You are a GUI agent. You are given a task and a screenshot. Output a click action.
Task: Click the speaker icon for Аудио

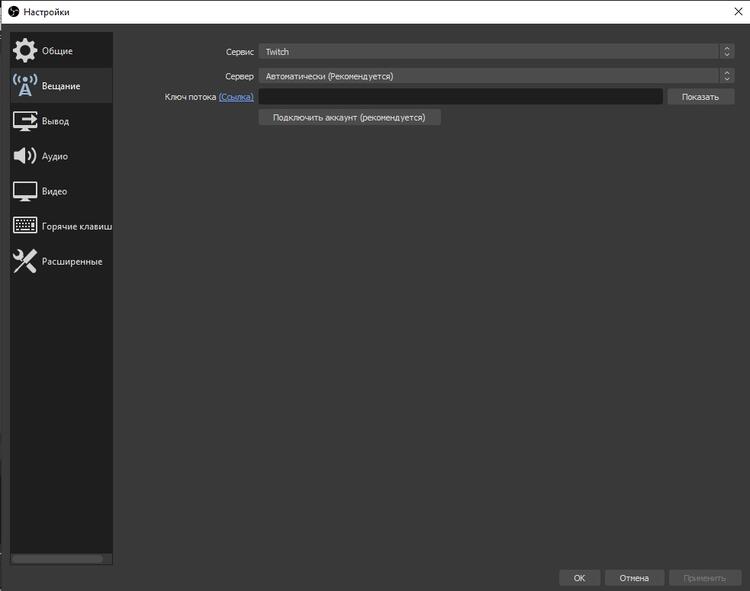25,156
